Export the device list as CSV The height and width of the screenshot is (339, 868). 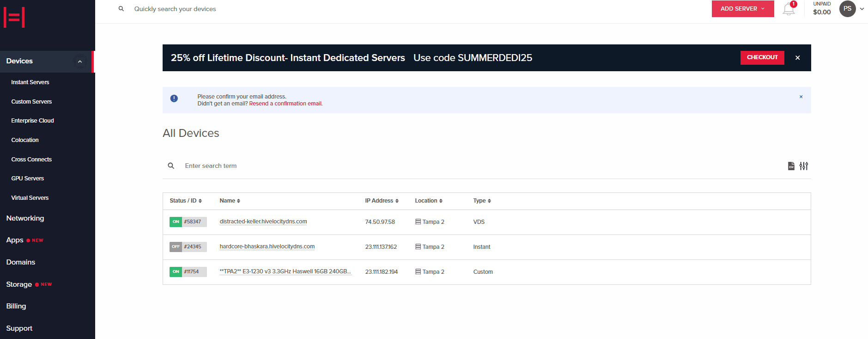(791, 166)
